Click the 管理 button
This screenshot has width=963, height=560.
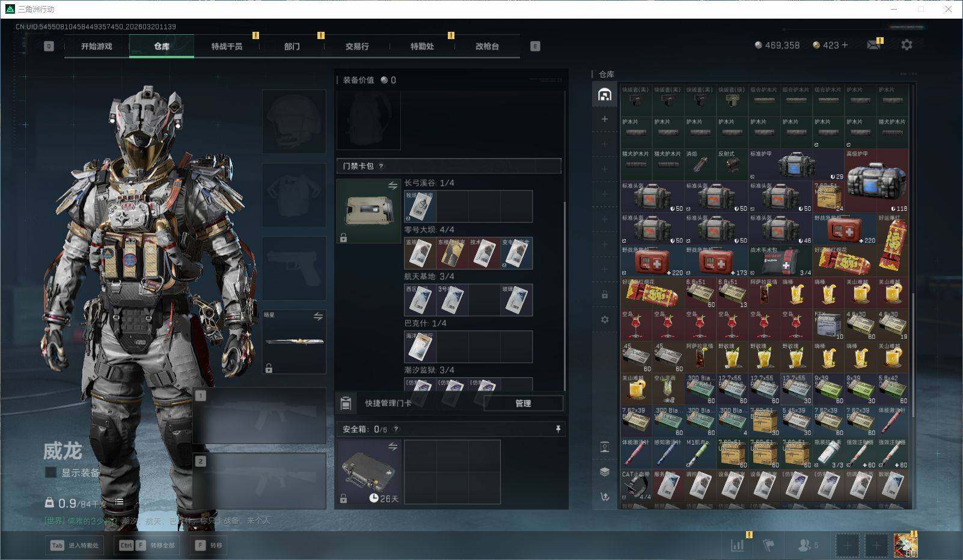(x=523, y=403)
